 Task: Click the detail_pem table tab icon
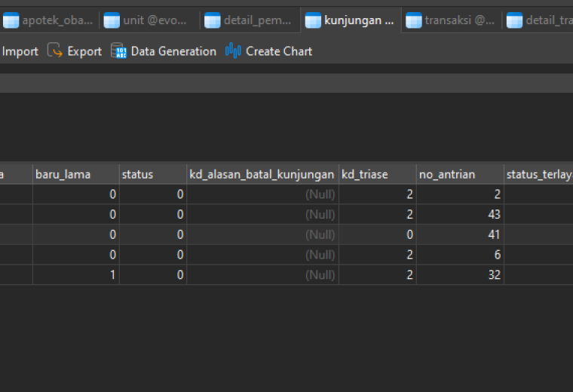point(213,20)
